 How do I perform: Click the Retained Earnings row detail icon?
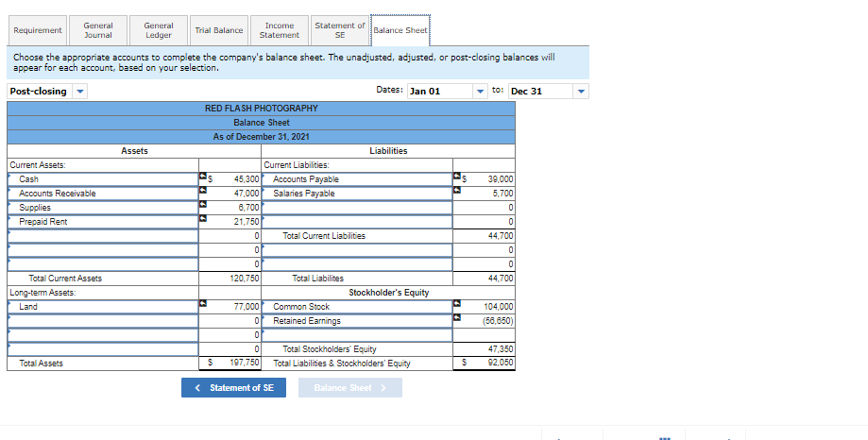click(x=457, y=317)
